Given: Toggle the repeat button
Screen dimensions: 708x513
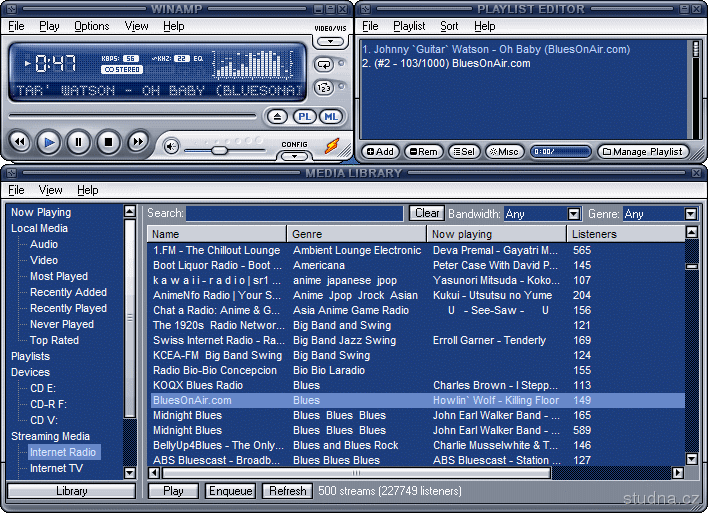Looking at the screenshot, I should (x=324, y=65).
